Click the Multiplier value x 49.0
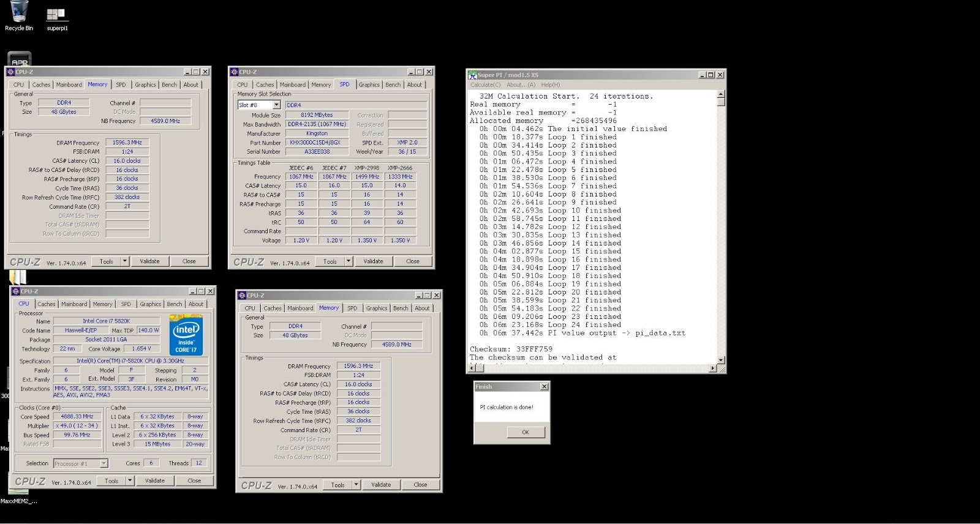980x524 pixels. pyautogui.click(x=77, y=426)
